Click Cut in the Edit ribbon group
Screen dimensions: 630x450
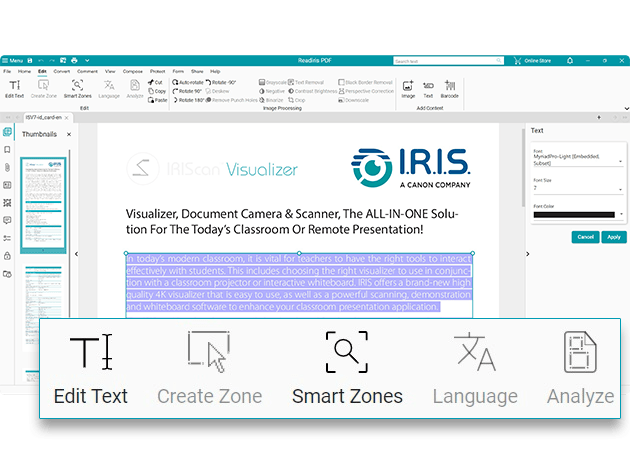155,82
